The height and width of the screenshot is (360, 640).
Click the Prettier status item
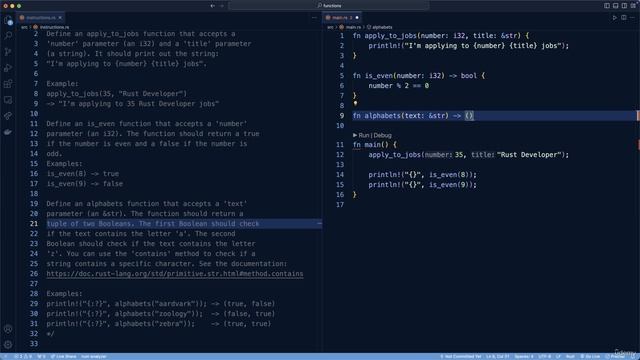tap(615, 356)
